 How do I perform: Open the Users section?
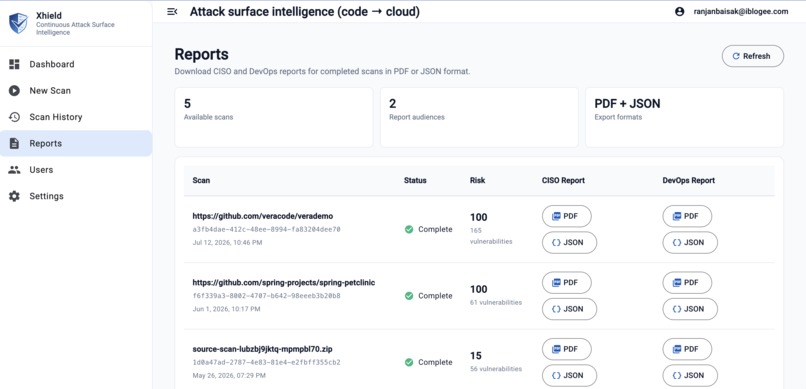tap(76, 170)
